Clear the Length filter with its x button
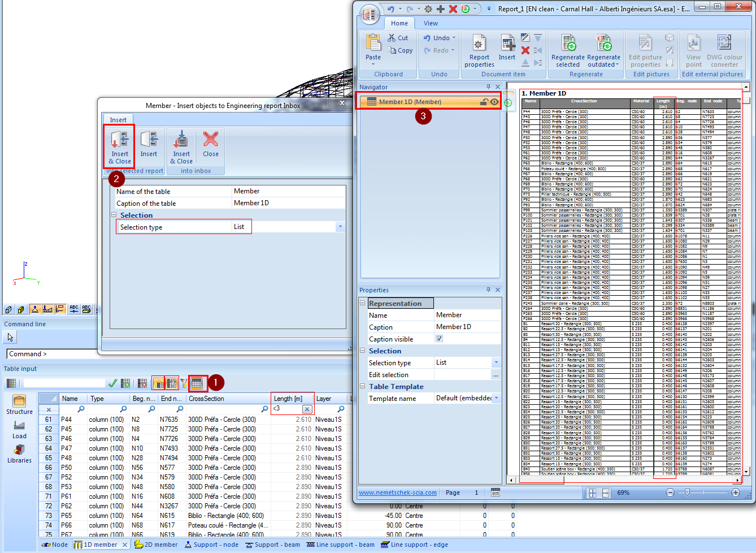The width and height of the screenshot is (756, 553). (307, 409)
